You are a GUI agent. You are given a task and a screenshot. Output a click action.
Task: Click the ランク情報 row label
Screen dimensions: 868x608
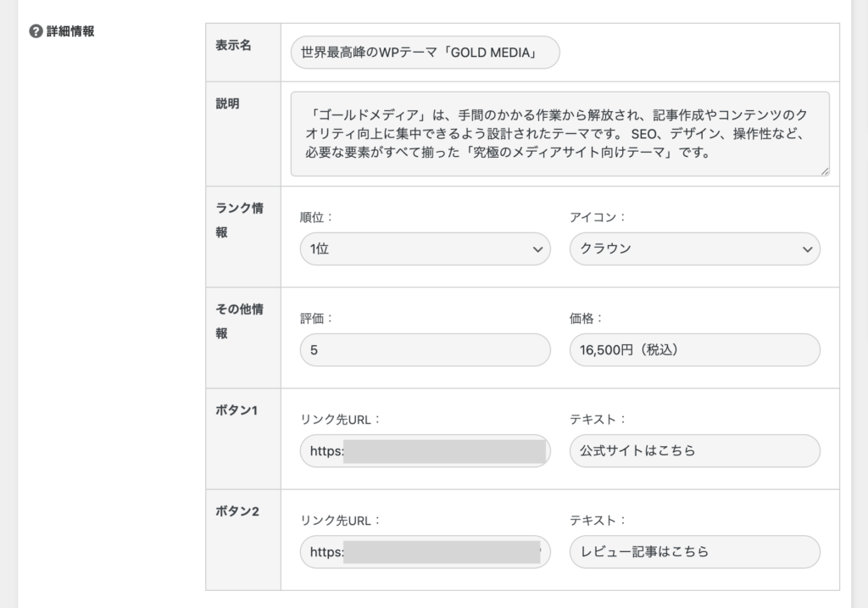[x=239, y=220]
